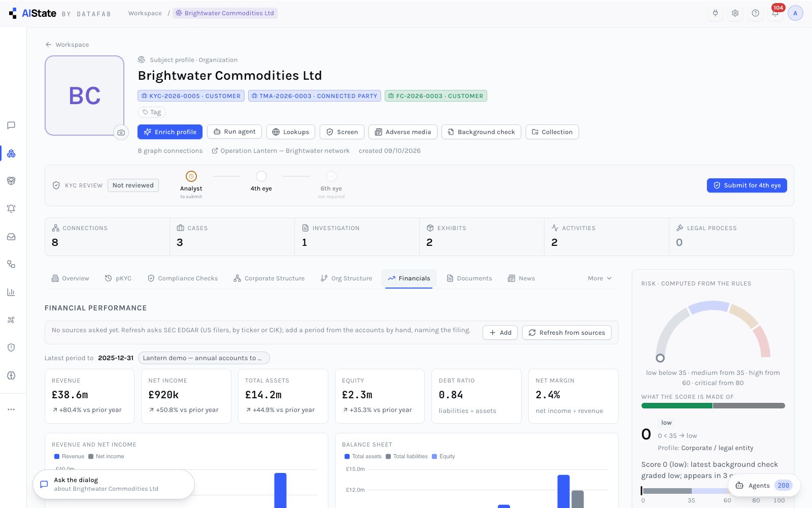Open the shield icon in left sidebar

[11, 347]
